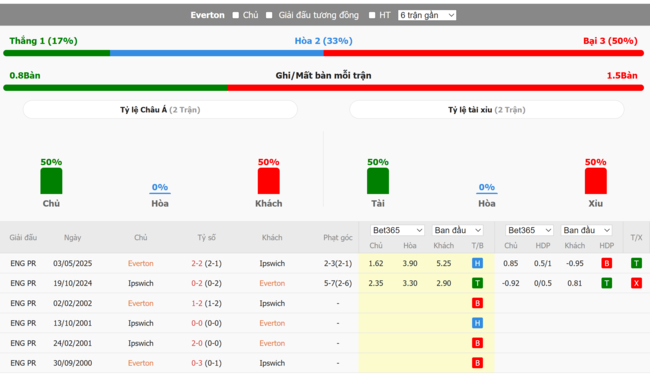This screenshot has width=650, height=379.
Task: Click the 3.30 draw odds cell
Action: tap(410, 283)
